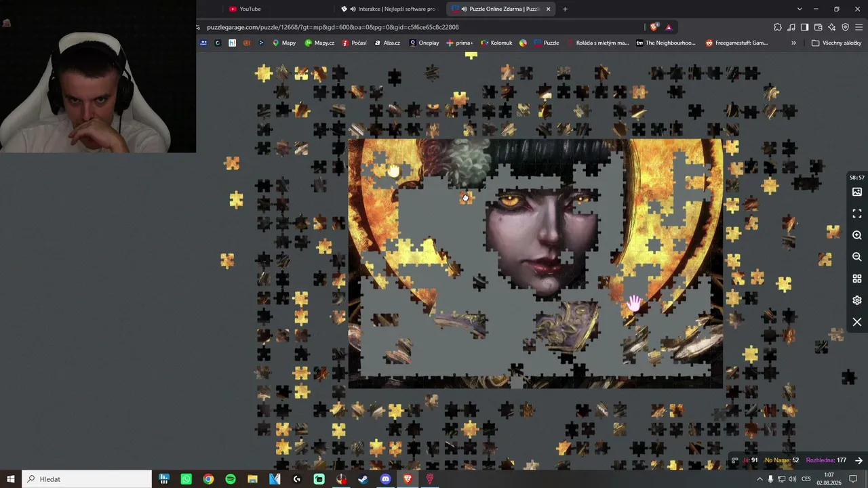The height and width of the screenshot is (488, 868).
Task: Show the puzzle preview image
Action: [x=857, y=192]
